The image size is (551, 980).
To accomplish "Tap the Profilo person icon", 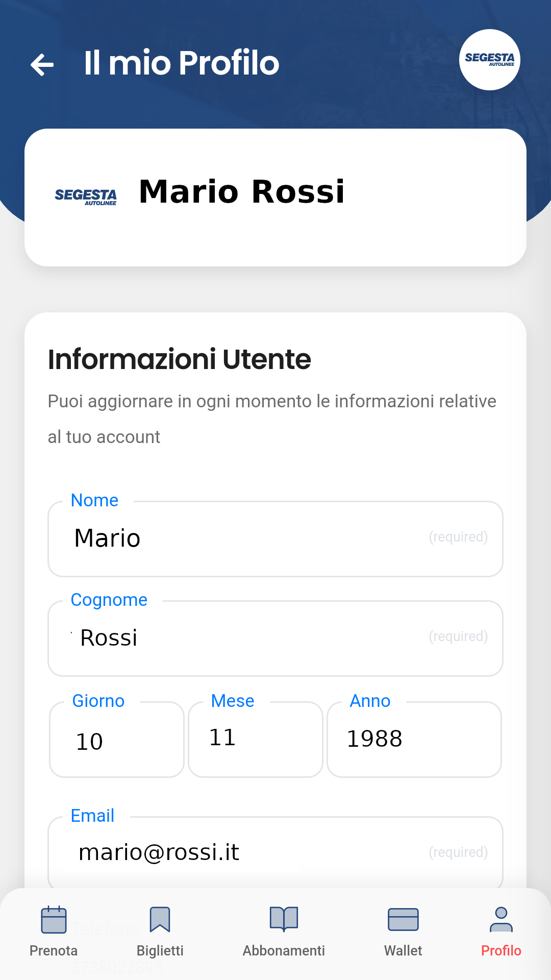I will (501, 920).
